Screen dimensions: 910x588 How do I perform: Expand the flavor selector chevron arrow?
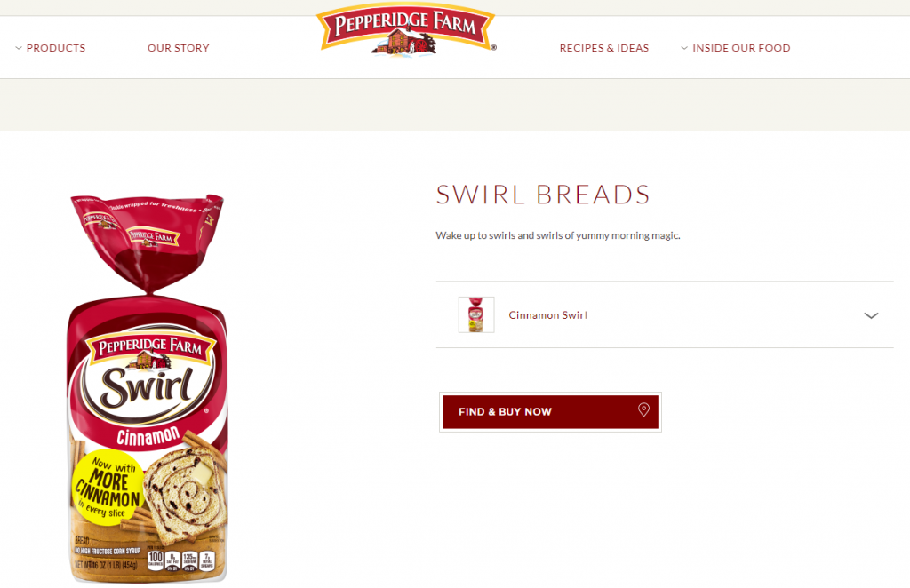tap(871, 315)
